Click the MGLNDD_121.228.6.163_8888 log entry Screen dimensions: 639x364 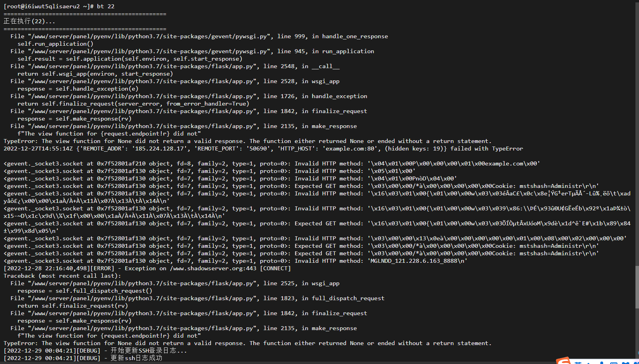417,261
